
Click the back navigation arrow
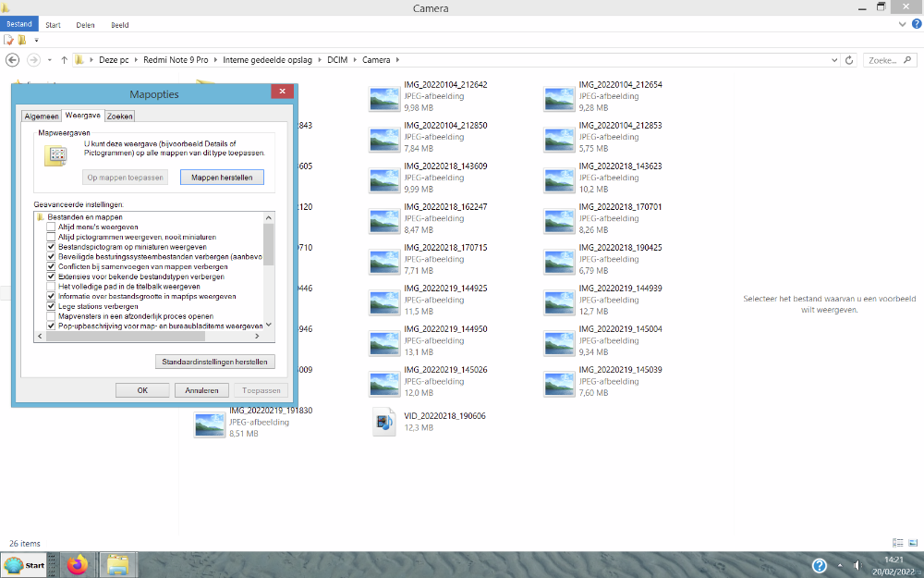tap(13, 60)
